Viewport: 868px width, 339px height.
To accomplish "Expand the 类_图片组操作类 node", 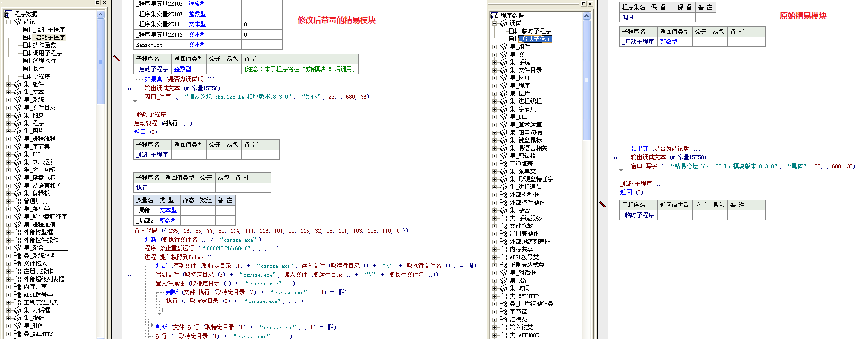I will click(x=495, y=304).
